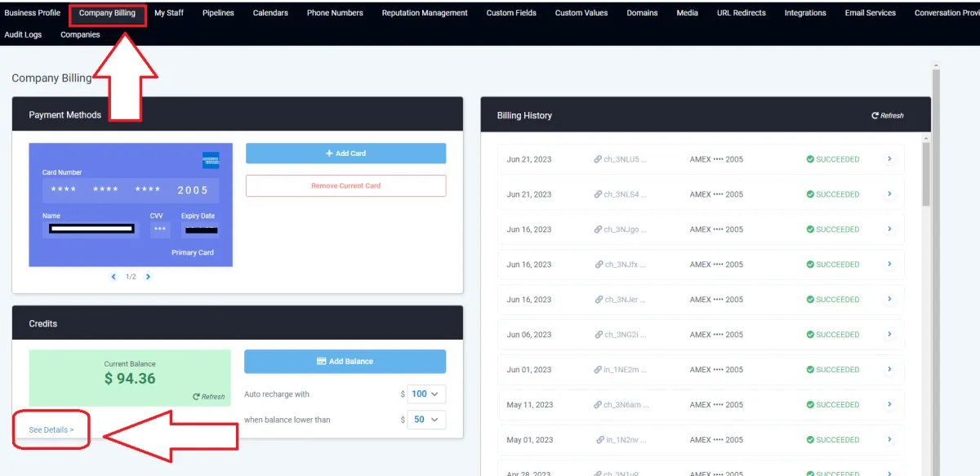980x476 pixels.
Task: Expand the May 11, 2023 transaction arrow
Action: click(x=889, y=405)
